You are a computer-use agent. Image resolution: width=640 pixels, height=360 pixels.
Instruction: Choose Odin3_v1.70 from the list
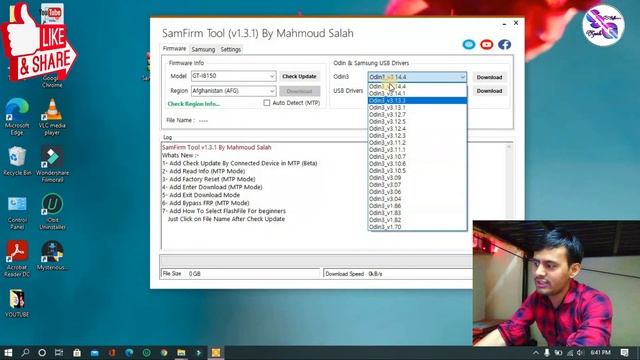click(x=417, y=227)
